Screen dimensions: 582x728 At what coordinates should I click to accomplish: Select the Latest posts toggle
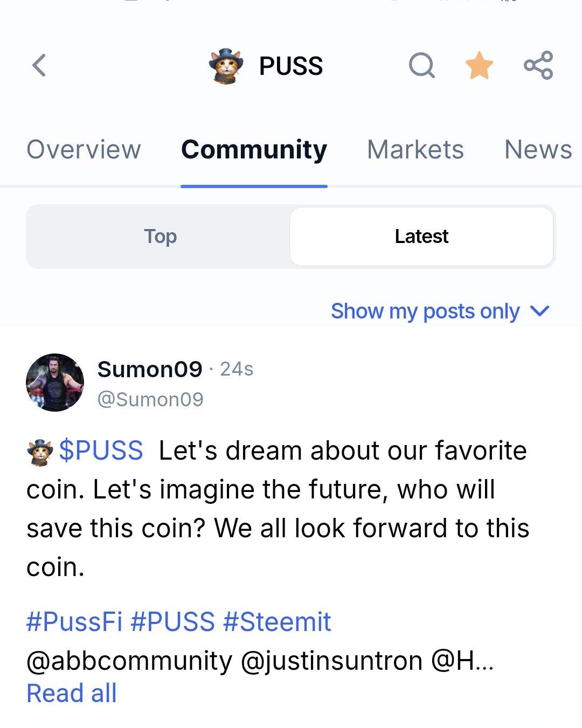point(421,236)
